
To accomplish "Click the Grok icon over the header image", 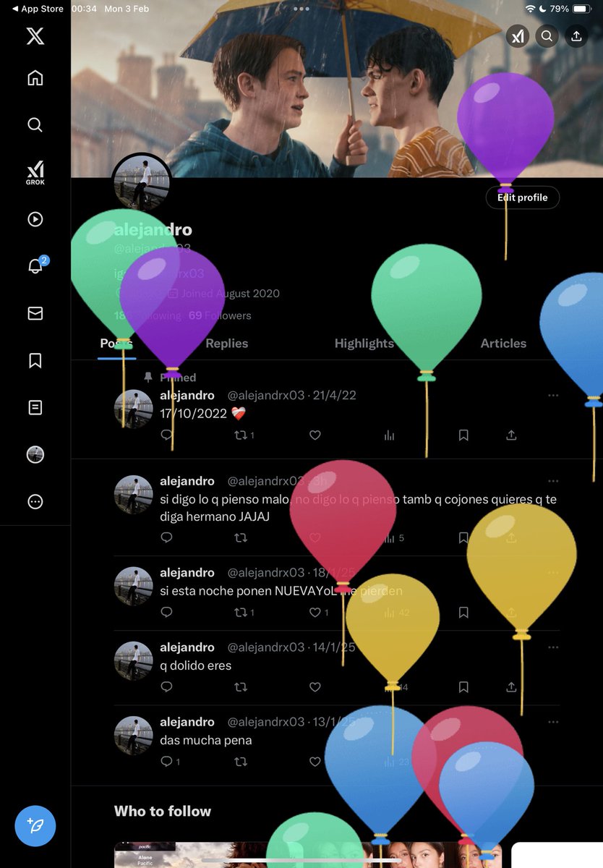I will coord(518,36).
